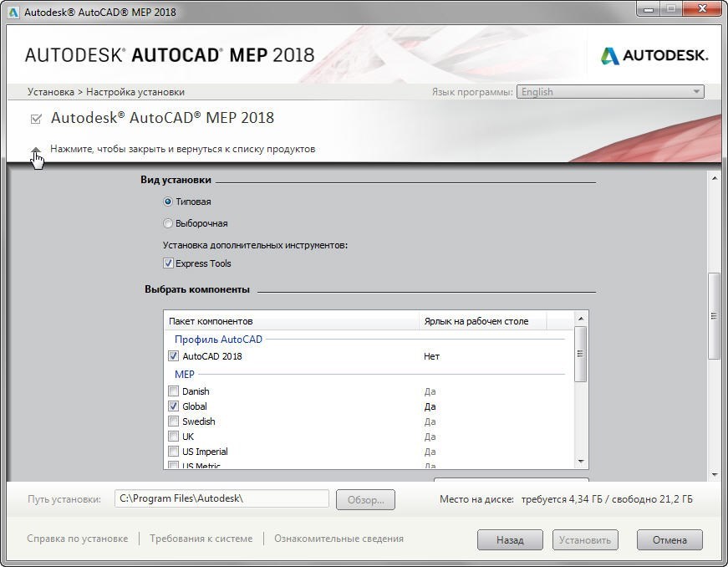
Task: Click the Нажмите, чтобы закрыть и вернуться text
Action: tap(183, 149)
